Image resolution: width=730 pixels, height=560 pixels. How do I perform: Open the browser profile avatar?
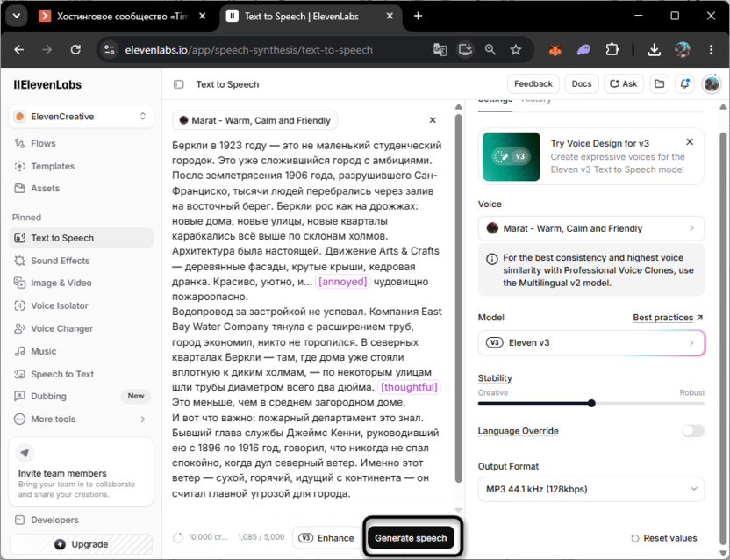[683, 49]
